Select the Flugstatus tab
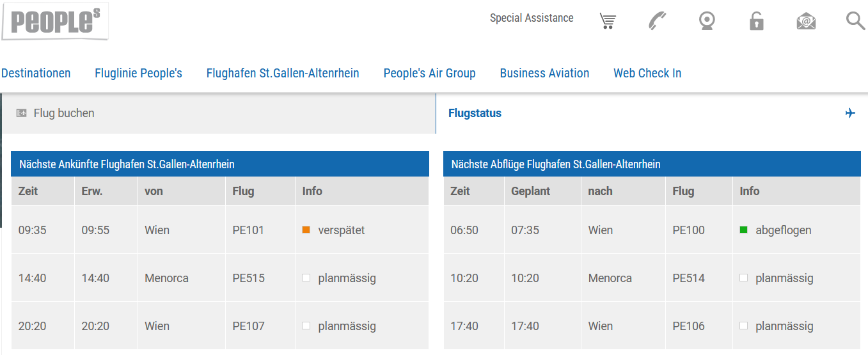Image resolution: width=868 pixels, height=355 pixels. pos(652,113)
